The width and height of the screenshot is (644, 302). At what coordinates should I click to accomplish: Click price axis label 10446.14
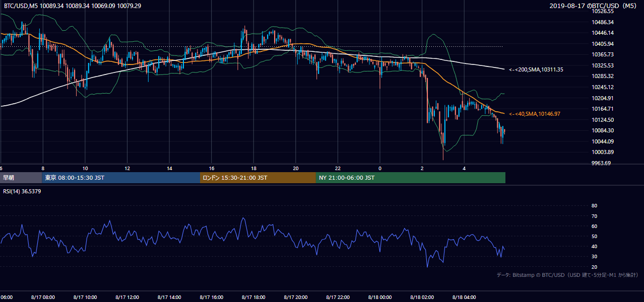(603, 33)
